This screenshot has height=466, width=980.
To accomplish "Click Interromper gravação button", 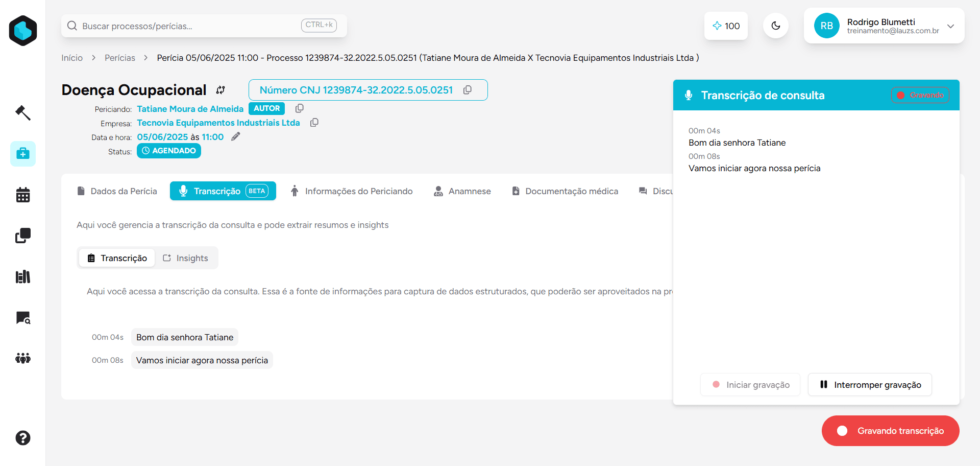I will (x=870, y=385).
